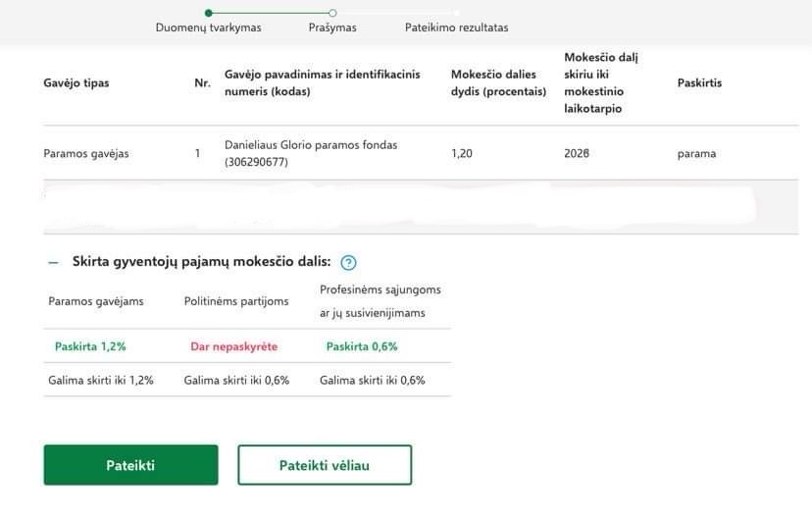
Task: Click the 'Paramos gavėjas' row cell
Action: 86,153
